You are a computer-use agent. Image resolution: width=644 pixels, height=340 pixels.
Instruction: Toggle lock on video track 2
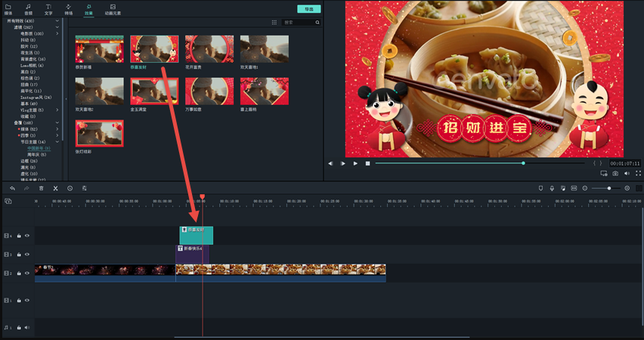19,273
